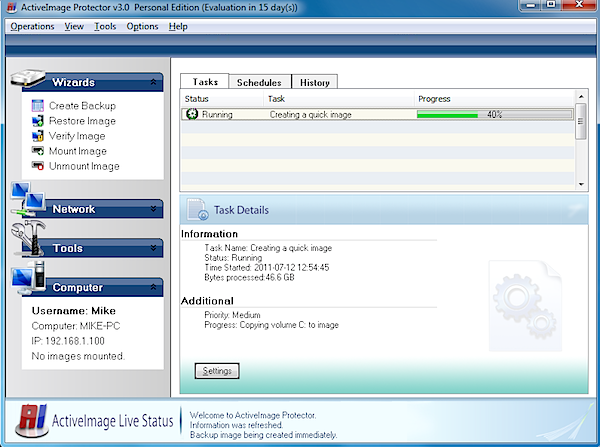
Task: Click the task list scroll down arrow
Action: [581, 184]
